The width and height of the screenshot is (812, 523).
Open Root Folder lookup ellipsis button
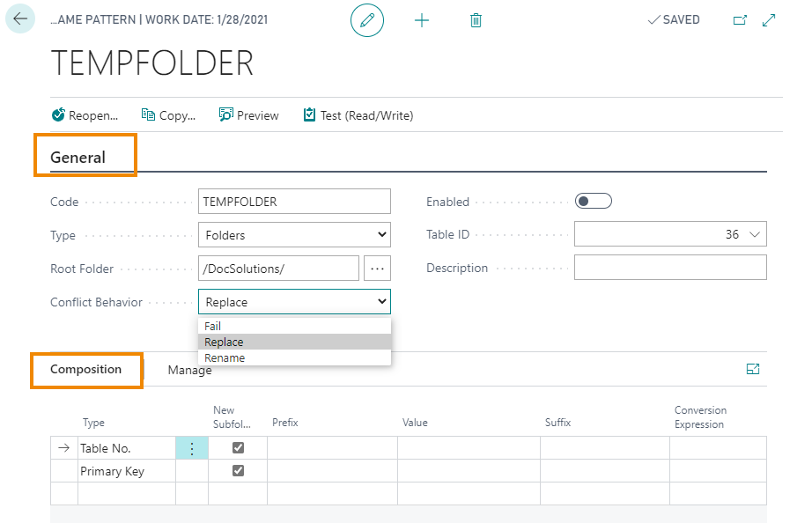tap(377, 269)
